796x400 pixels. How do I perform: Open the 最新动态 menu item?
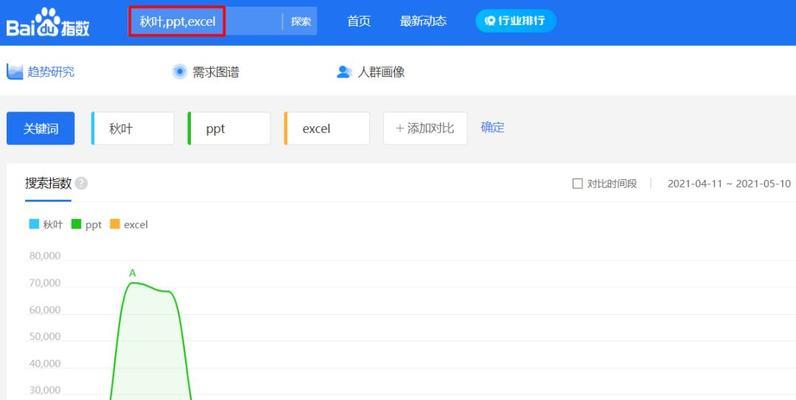coord(423,21)
